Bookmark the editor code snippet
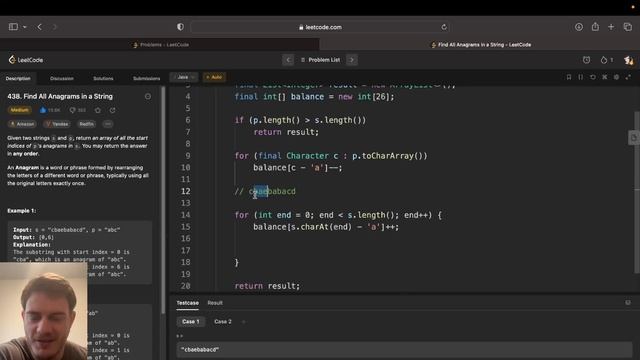The width and height of the screenshot is (640, 360). point(569,77)
